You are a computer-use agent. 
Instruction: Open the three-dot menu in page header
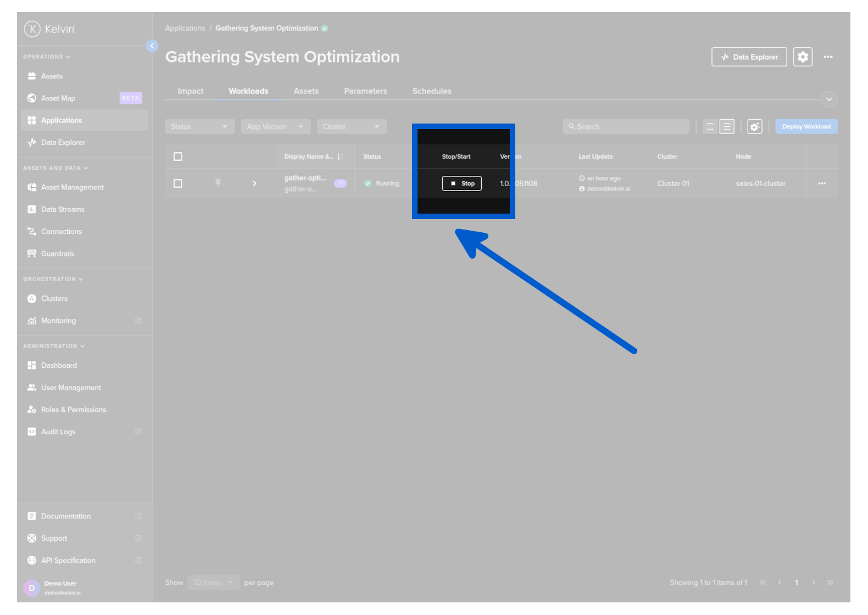coord(828,57)
